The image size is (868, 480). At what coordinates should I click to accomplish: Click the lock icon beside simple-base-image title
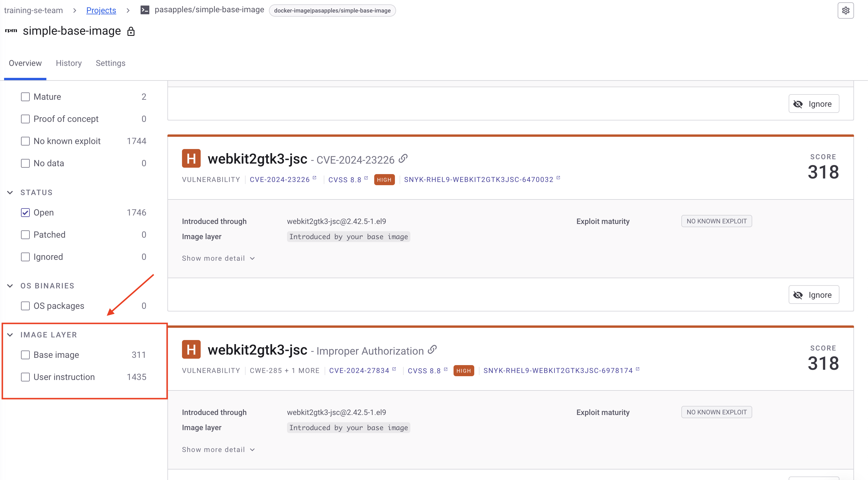(131, 32)
